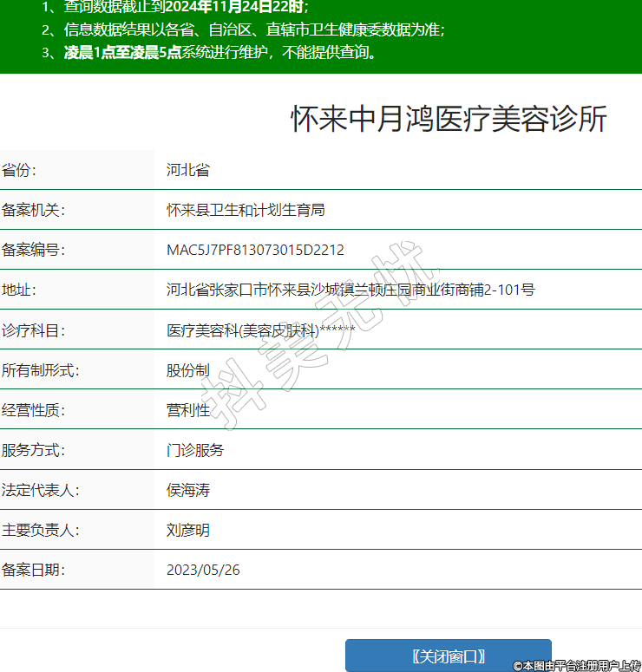Image resolution: width=642 pixels, height=672 pixels.
Task: Click the address value starting with 河北省张家口市
Action: [x=350, y=290]
